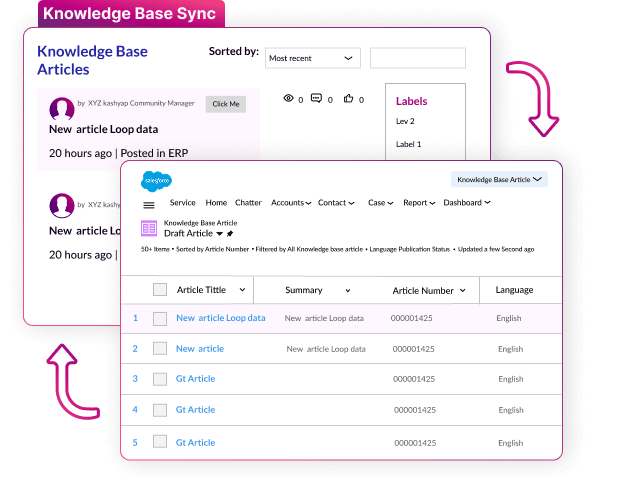
Task: Open the Accounts menu
Action: click(x=291, y=203)
